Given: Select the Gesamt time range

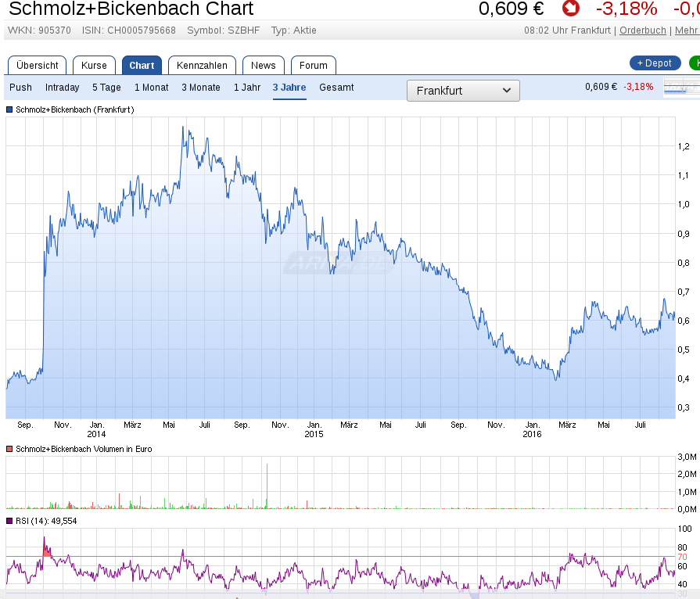Looking at the screenshot, I should click(x=336, y=88).
